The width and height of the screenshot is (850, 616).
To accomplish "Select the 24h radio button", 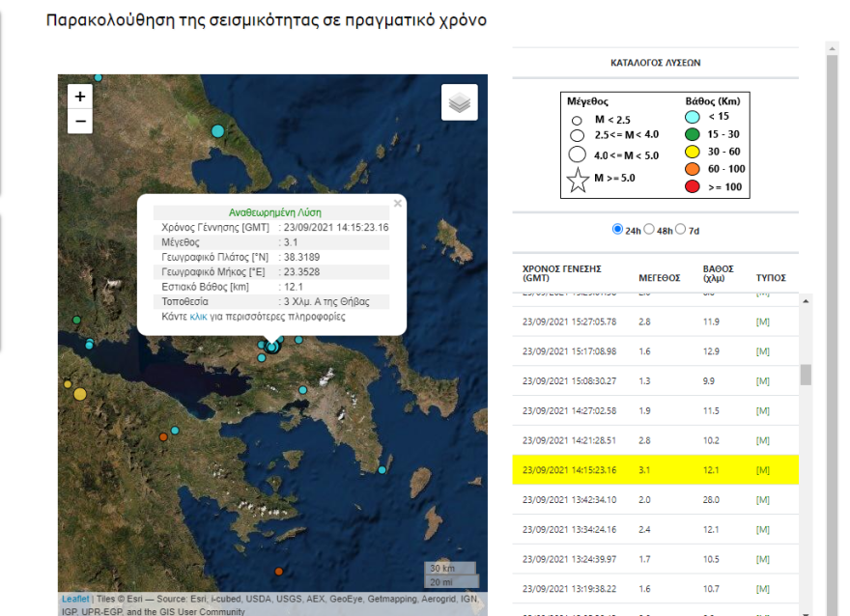I will click(x=617, y=229).
